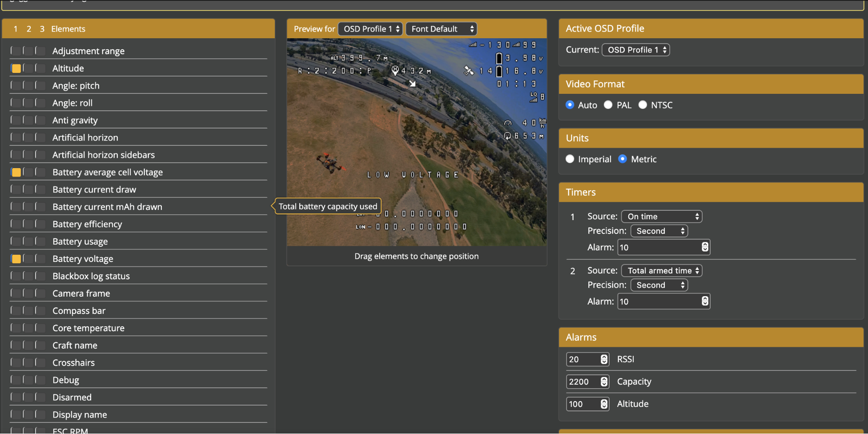
Task: Click the "Artificial horizon sidebars" element label
Action: tap(104, 155)
